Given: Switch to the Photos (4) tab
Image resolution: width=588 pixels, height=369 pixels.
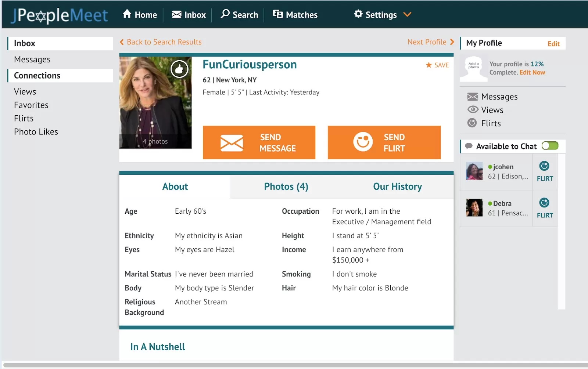Looking at the screenshot, I should pos(286,187).
